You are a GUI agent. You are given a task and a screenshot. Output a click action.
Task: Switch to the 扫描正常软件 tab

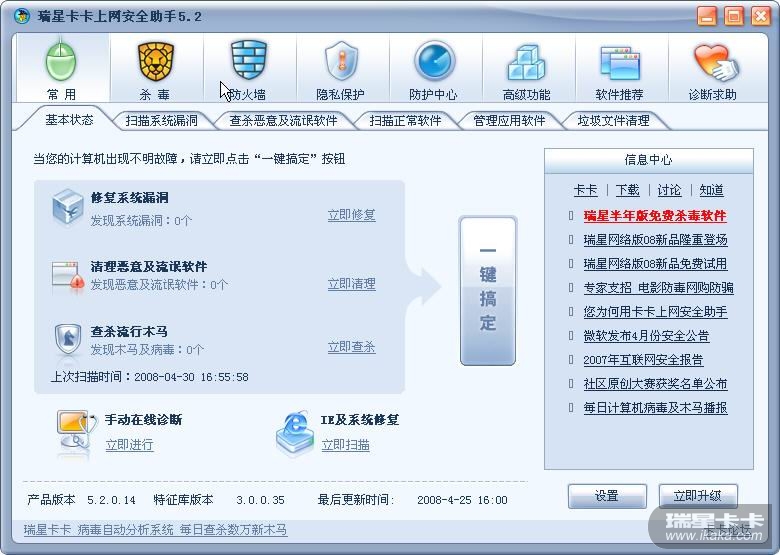point(405,120)
